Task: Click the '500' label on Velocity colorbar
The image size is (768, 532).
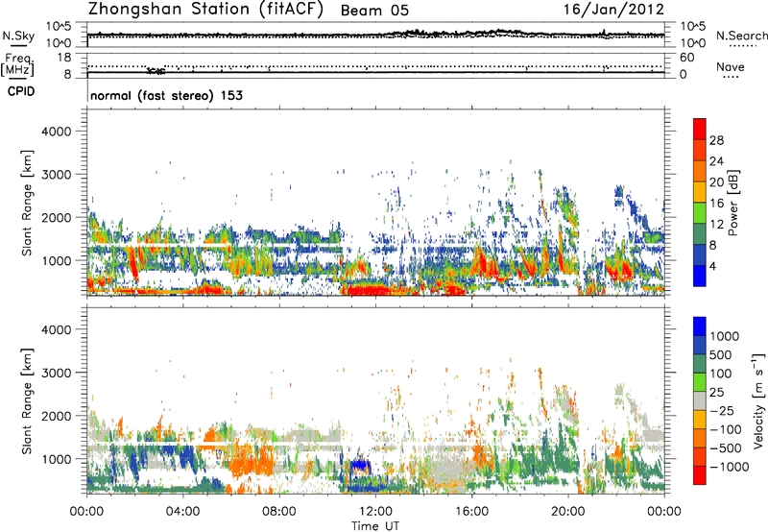Action: pyautogui.click(x=721, y=354)
